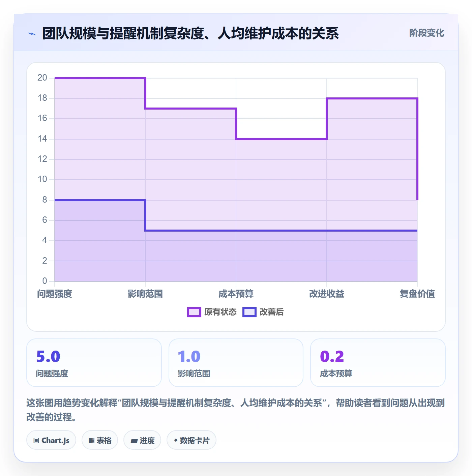
Task: Click the diamond icon in 数据卡片 tag
Action: (x=176, y=440)
